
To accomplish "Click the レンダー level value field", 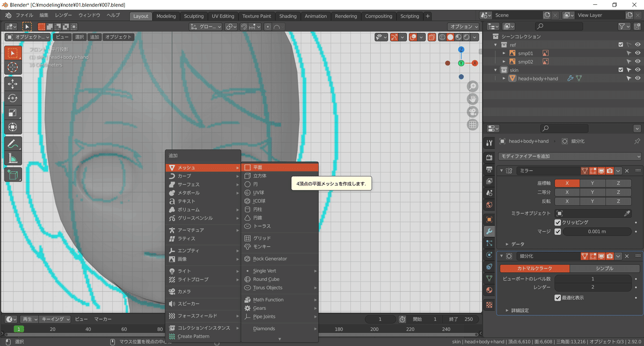I will point(592,287).
